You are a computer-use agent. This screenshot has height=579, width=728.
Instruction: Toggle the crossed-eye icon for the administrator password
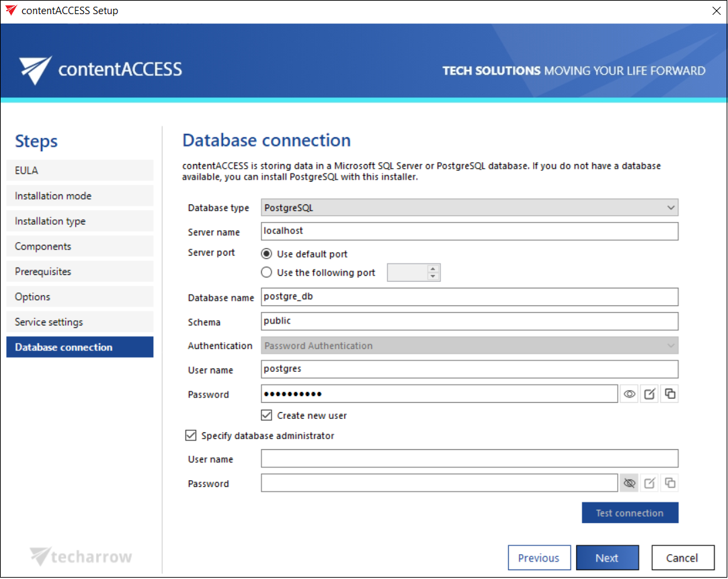(629, 483)
